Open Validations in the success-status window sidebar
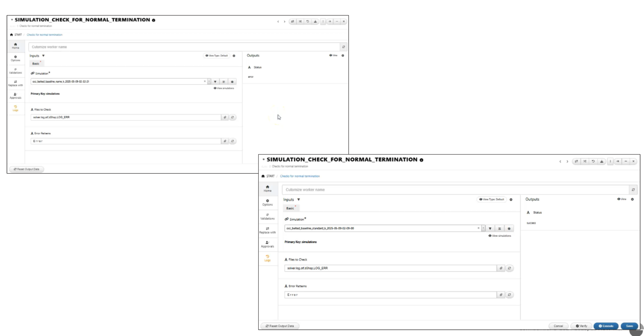The height and width of the screenshot is (336, 644). (268, 216)
